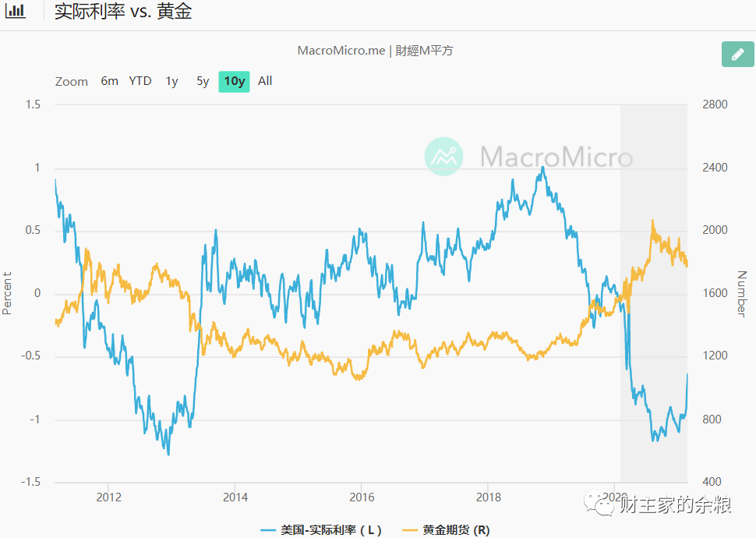Toggle the 10y zoom selection
The height and width of the screenshot is (538, 756).
coord(233,80)
